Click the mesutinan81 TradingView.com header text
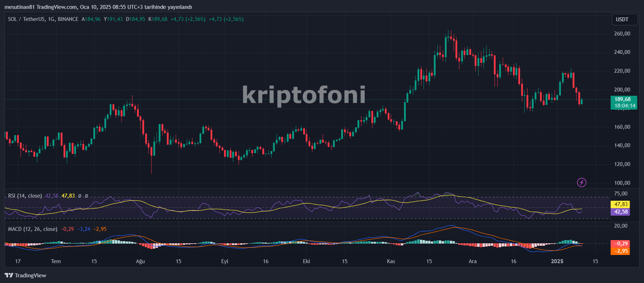Viewport: 644px width, 283px height. coord(98,7)
